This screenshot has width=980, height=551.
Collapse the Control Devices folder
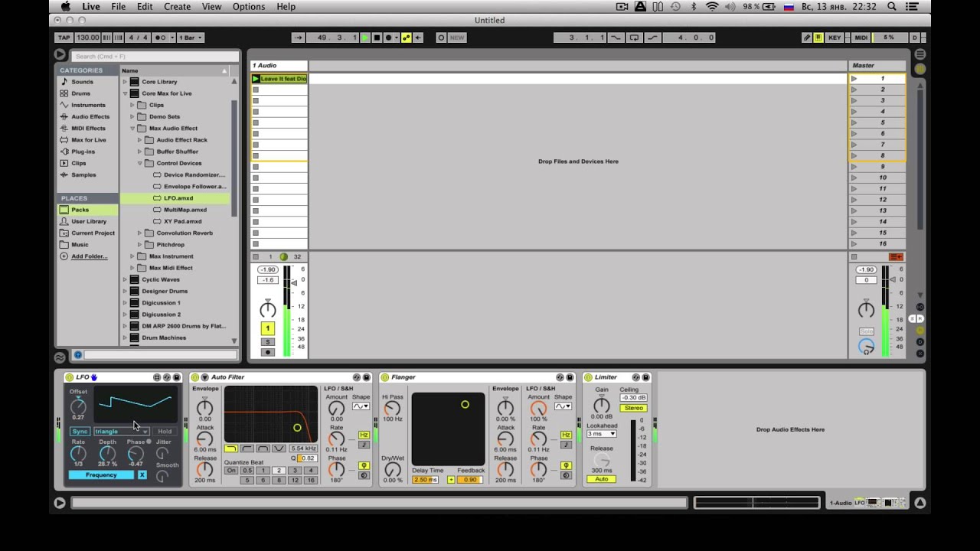click(140, 163)
